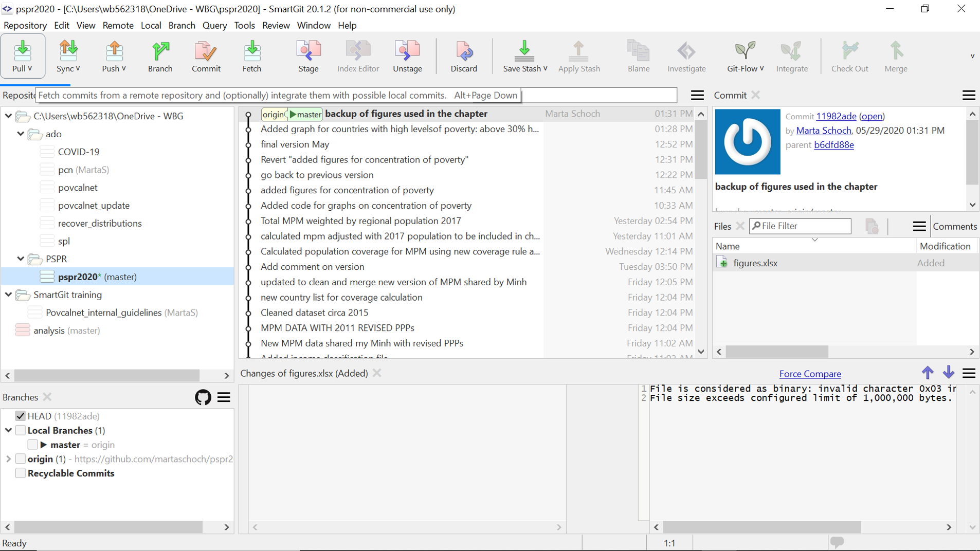Open the Tools menu
This screenshot has width=980, height=551.
click(244, 25)
